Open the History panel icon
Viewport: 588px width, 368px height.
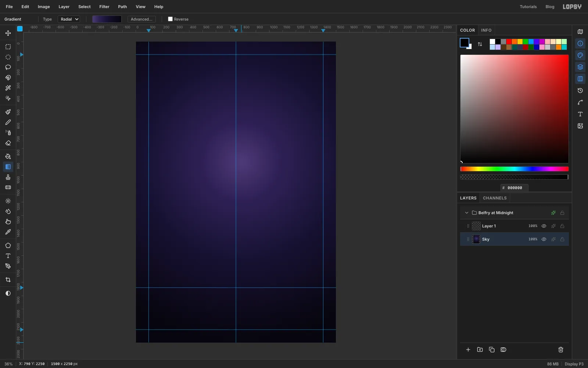580,91
